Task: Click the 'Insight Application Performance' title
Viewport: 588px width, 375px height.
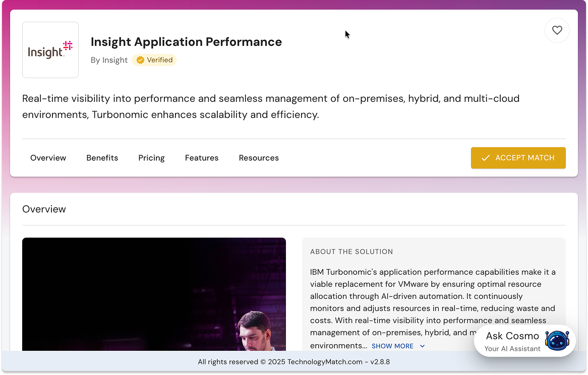Action: tap(186, 42)
